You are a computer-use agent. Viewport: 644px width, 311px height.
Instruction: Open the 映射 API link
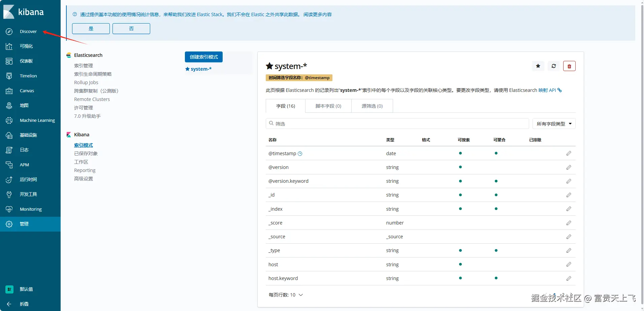point(550,90)
